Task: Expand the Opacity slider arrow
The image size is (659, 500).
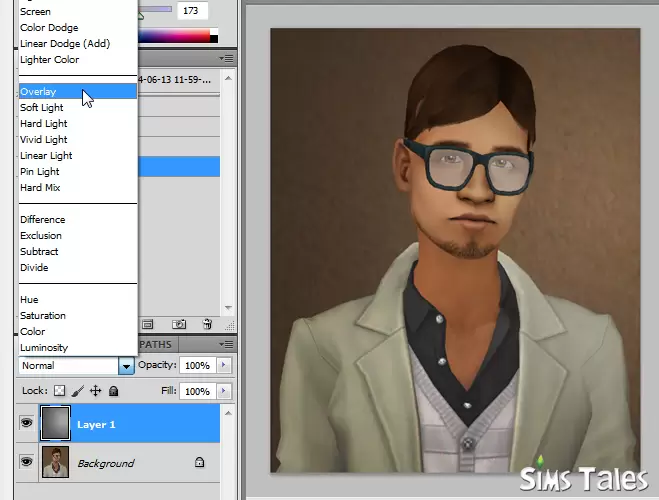Action: 224,365
